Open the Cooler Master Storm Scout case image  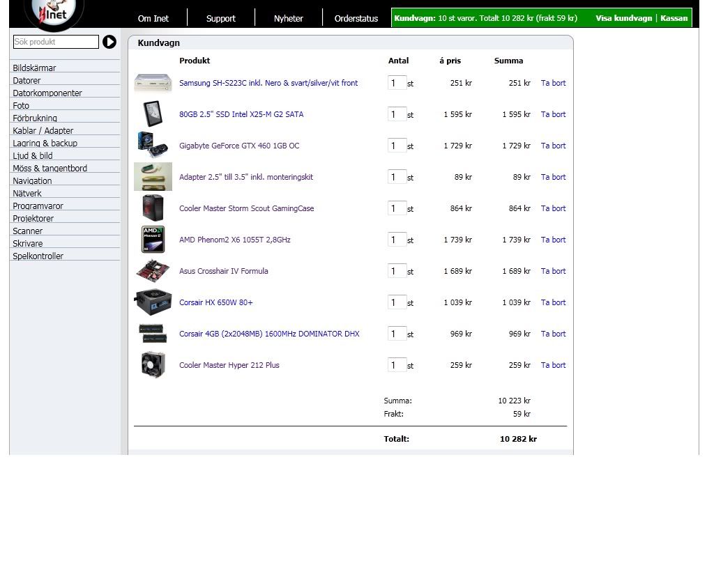(x=153, y=208)
